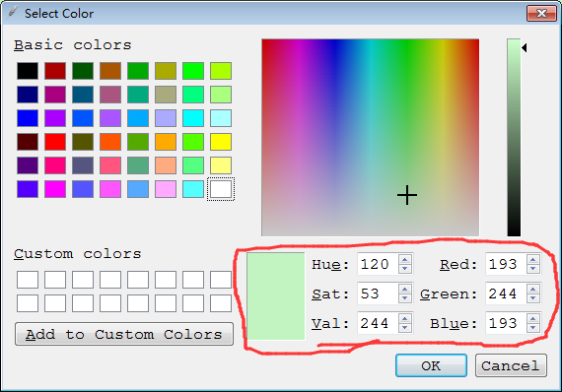
Task: Choose the pale yellow basic color swatch
Action: click(x=221, y=165)
